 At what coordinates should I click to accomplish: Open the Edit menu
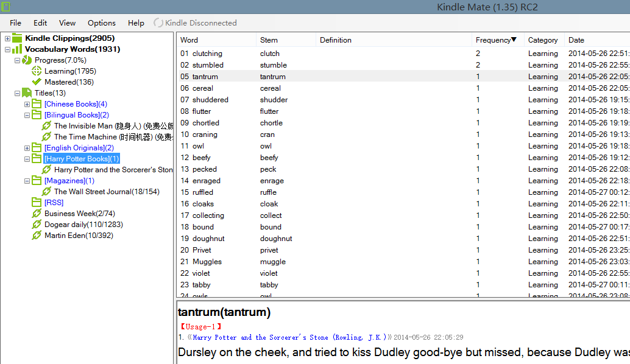(x=40, y=23)
